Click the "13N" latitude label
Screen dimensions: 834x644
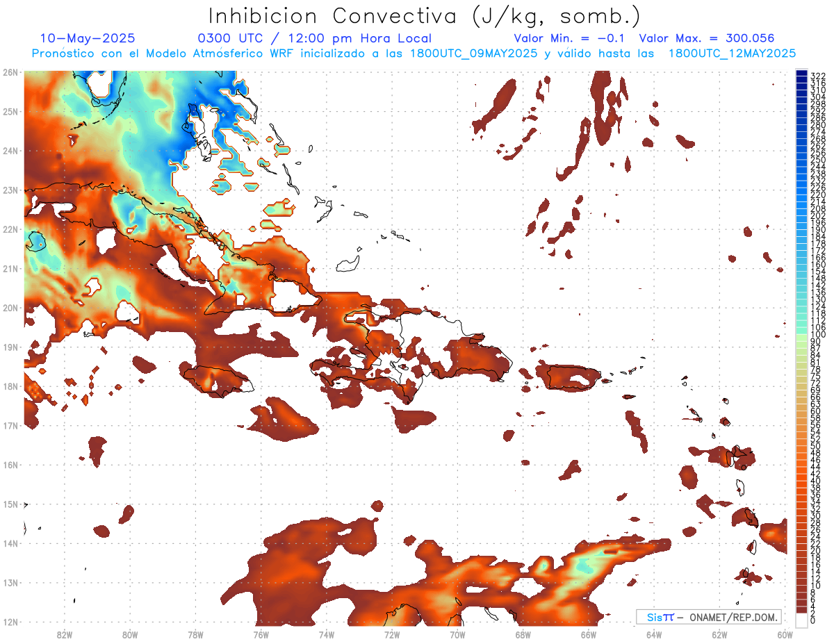click(x=10, y=583)
